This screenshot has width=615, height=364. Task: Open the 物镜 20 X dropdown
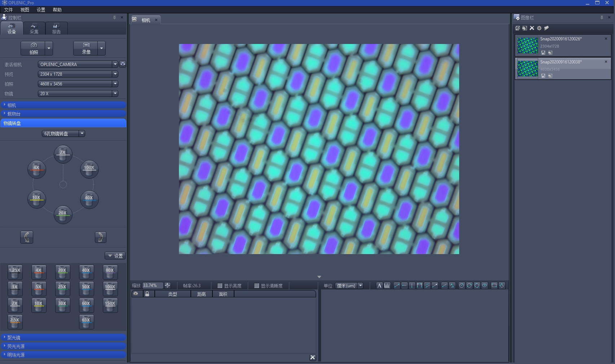click(x=115, y=93)
